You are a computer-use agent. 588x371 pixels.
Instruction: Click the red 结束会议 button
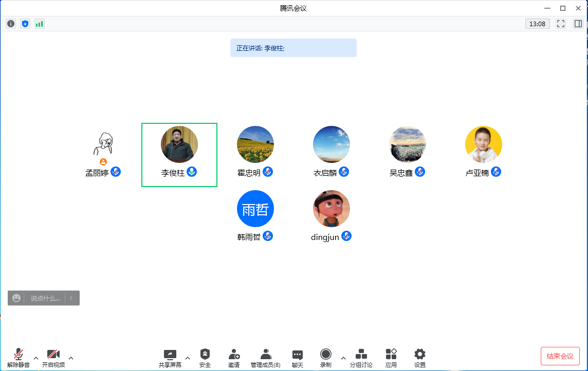tap(560, 356)
